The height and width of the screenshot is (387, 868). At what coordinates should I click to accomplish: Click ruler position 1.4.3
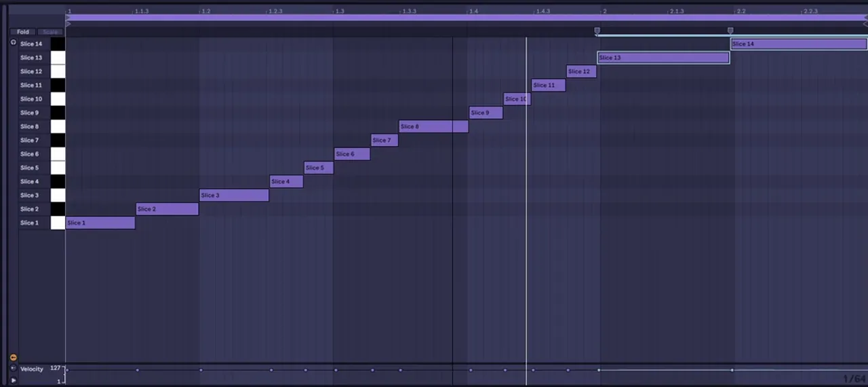tap(542, 12)
